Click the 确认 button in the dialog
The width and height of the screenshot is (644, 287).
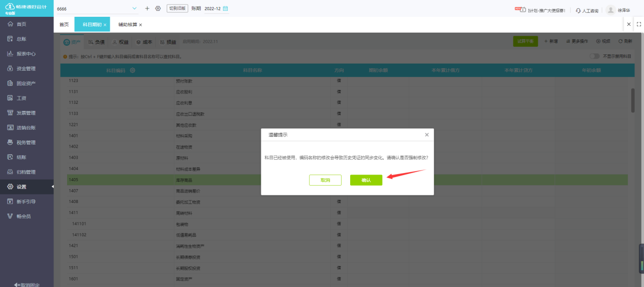366,180
